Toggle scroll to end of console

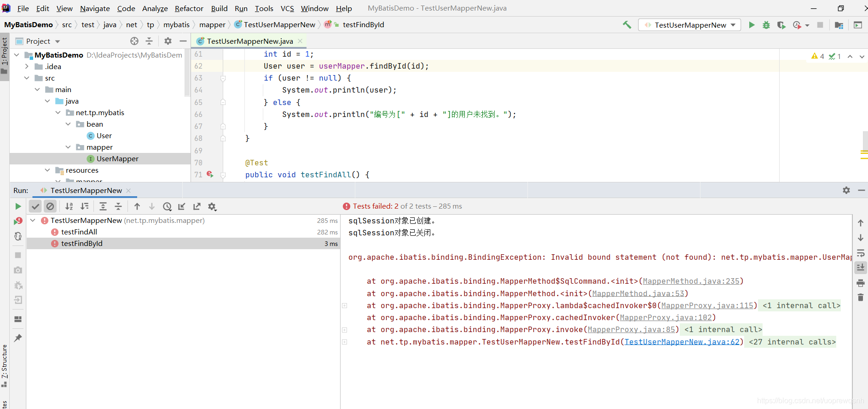click(x=861, y=268)
